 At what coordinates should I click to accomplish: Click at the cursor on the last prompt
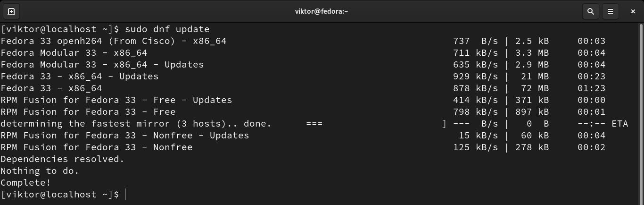click(125, 195)
